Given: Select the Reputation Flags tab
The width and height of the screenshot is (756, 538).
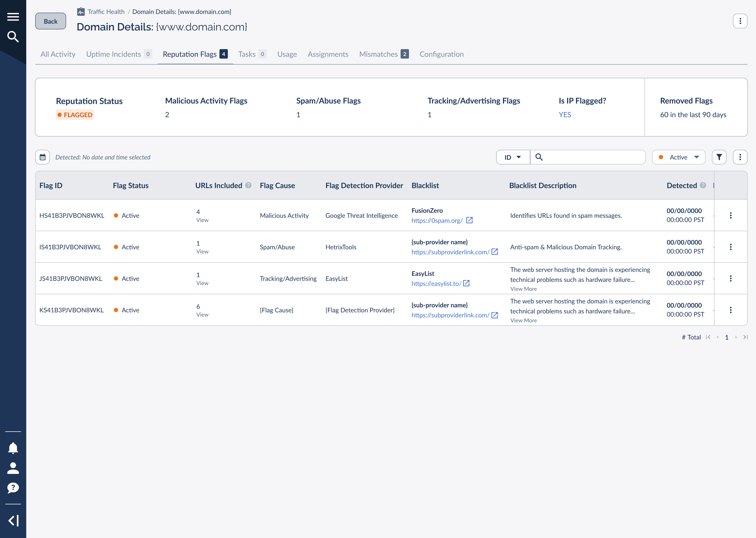Looking at the screenshot, I should click(195, 54).
